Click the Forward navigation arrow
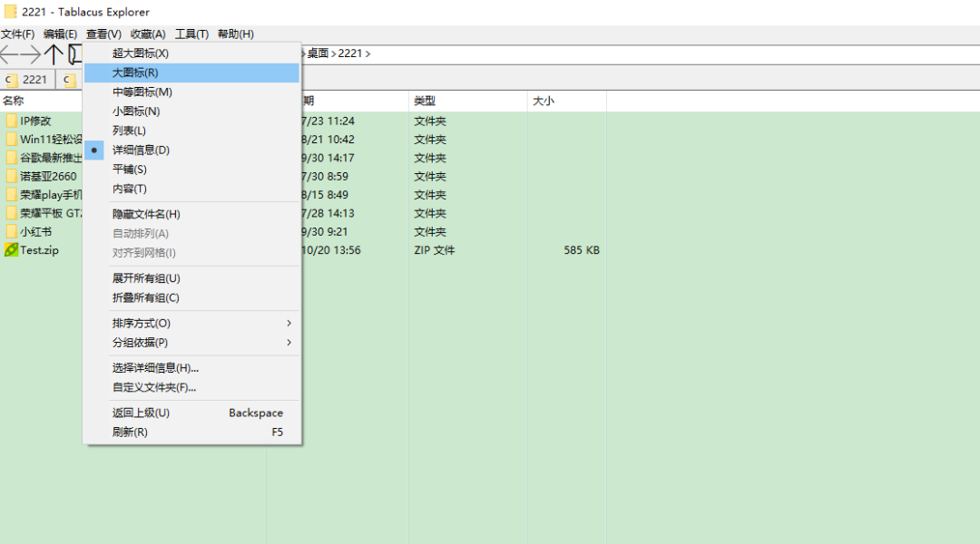This screenshot has height=544, width=980. 31,54
